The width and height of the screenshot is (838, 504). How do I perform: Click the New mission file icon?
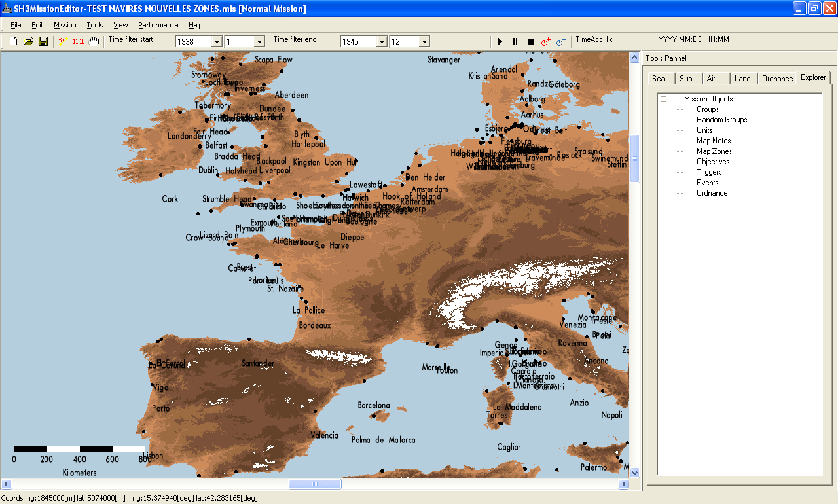(13, 41)
